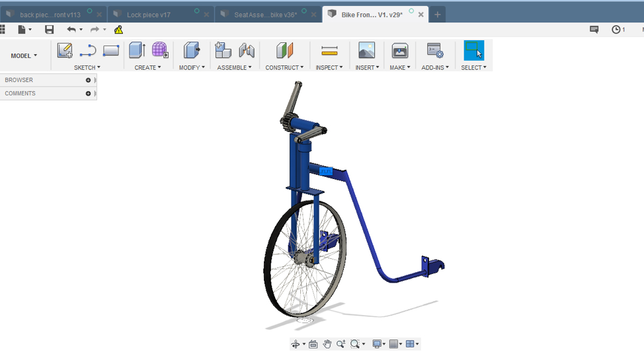Click the Look At navigation tool
The height and width of the screenshot is (352, 644).
tap(313, 344)
